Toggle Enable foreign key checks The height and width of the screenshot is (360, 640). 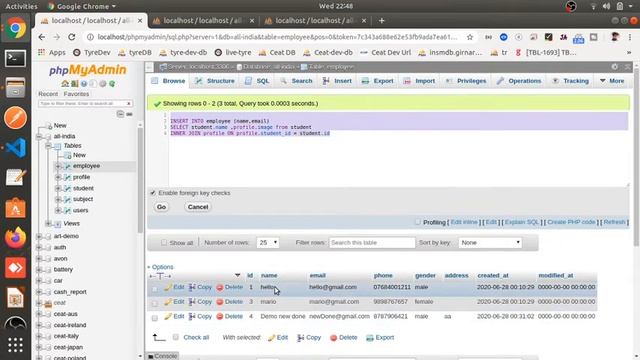pos(153,193)
